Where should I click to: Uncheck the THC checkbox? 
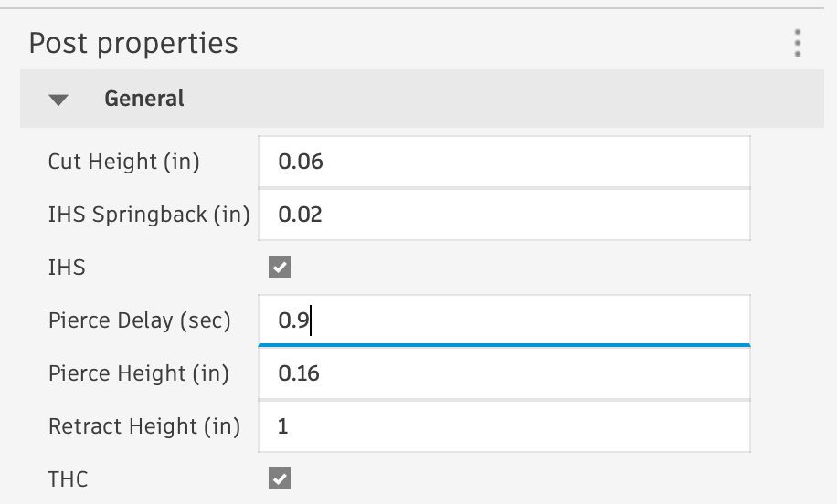[280, 478]
